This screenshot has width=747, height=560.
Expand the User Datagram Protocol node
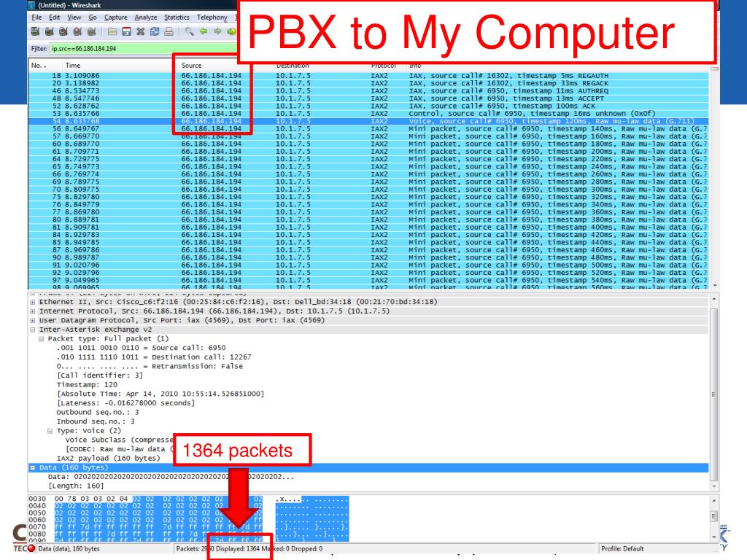coord(32,321)
